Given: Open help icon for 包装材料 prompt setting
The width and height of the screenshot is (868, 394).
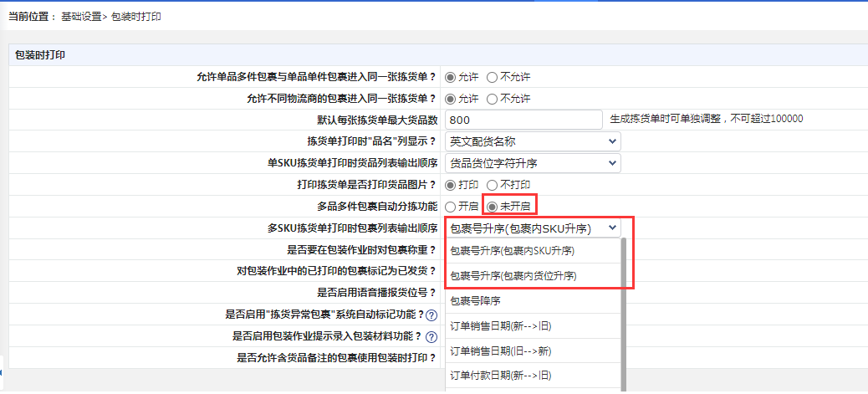Looking at the screenshot, I should pyautogui.click(x=431, y=337).
